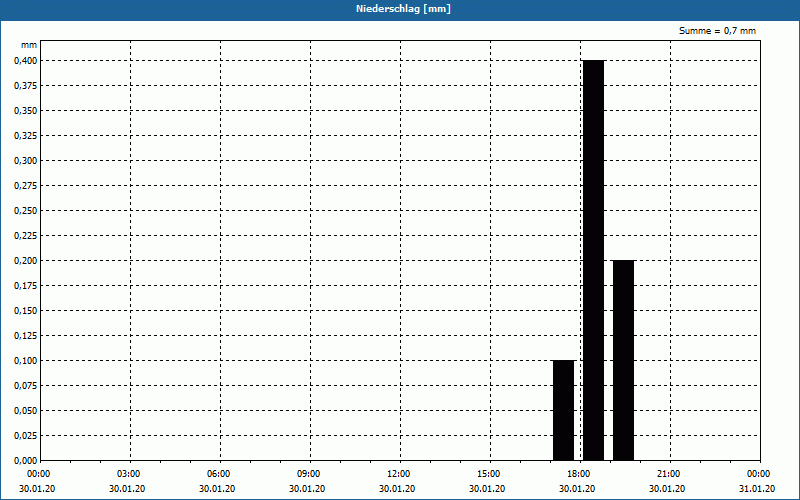
Task: Click the 21:00 time label
Action: [x=669, y=474]
